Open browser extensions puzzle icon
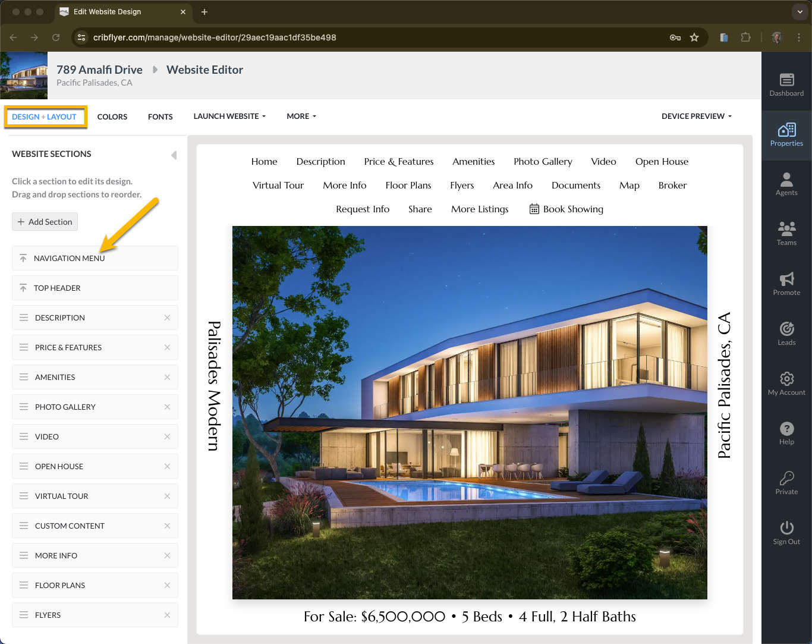The width and height of the screenshot is (812, 644). click(x=745, y=37)
